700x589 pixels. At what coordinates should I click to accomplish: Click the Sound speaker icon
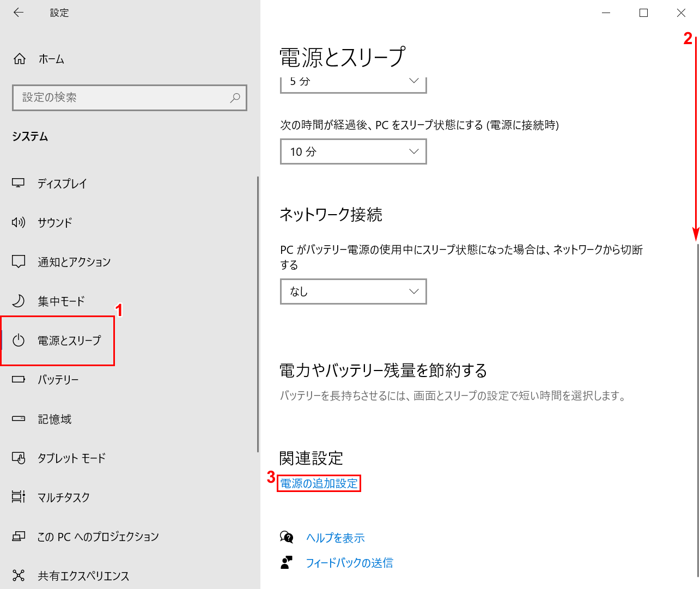19,222
